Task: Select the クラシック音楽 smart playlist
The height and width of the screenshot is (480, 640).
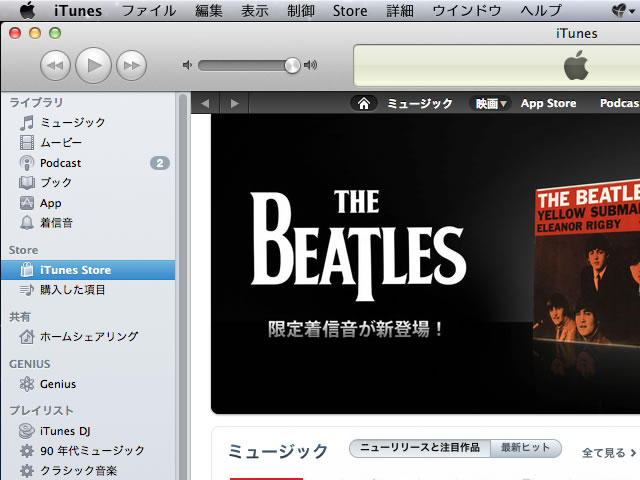Action: click(88, 471)
